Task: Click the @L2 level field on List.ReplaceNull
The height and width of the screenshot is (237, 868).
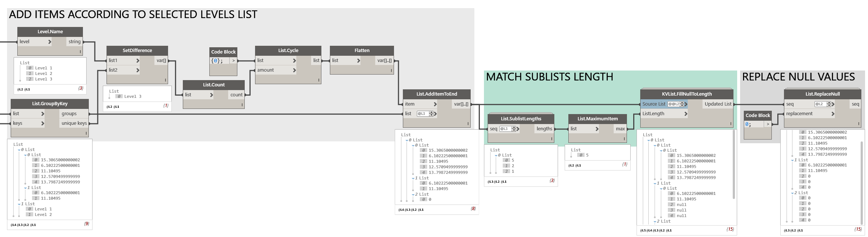Action: tap(820, 104)
